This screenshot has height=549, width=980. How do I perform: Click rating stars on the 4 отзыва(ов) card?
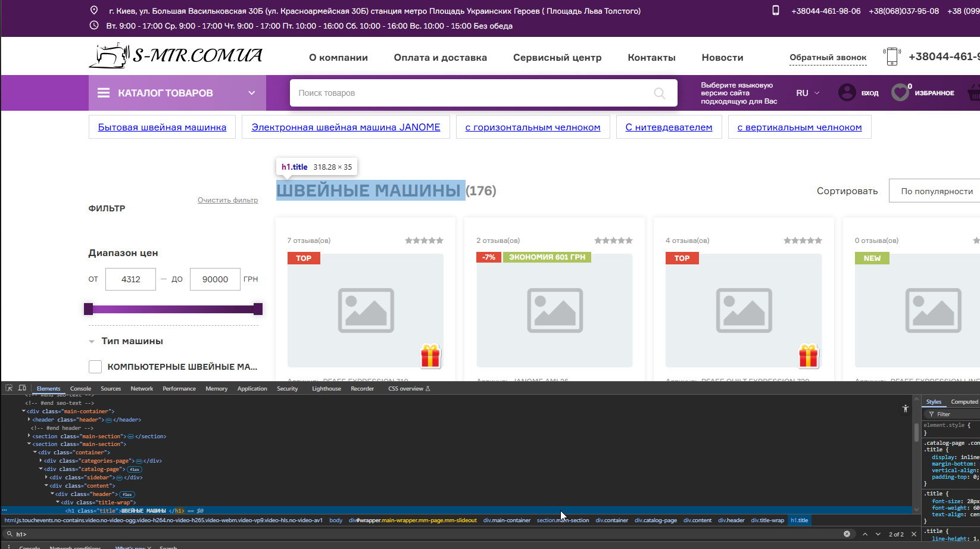[803, 241]
